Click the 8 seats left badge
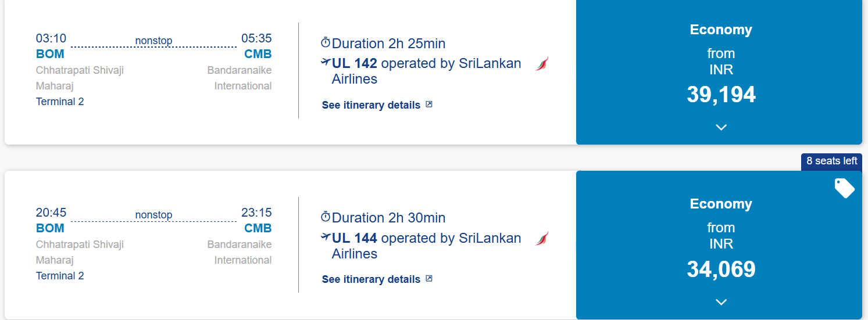The width and height of the screenshot is (868, 320). 831,161
